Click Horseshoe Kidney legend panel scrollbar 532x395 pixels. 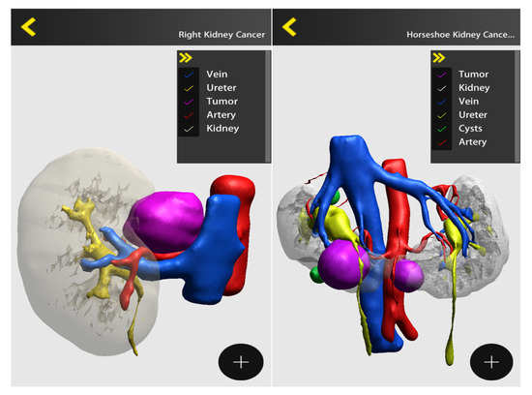pyautogui.click(x=517, y=106)
